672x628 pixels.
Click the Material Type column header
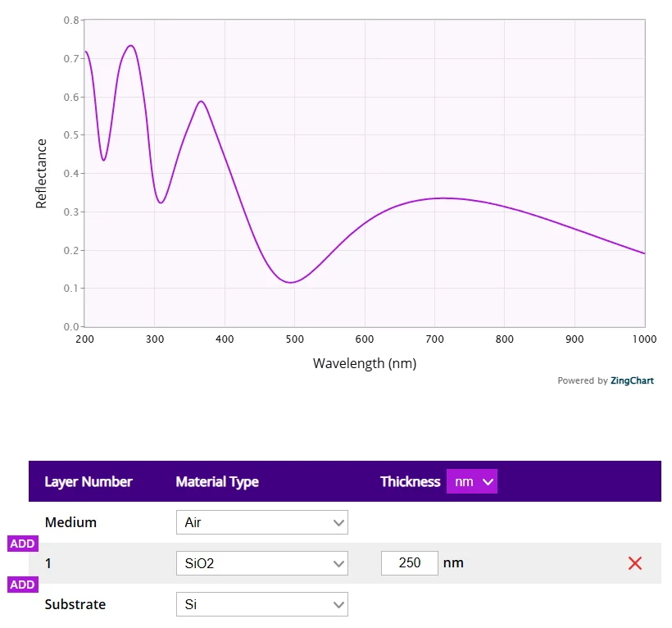tap(217, 482)
